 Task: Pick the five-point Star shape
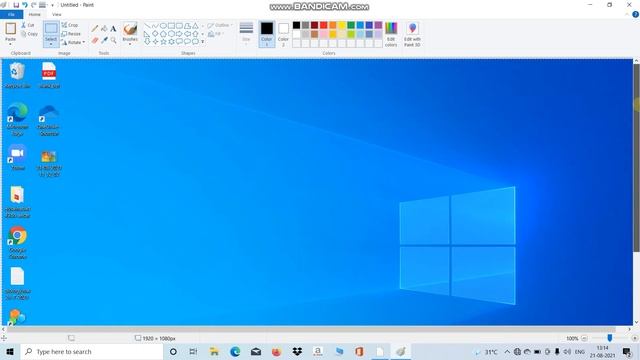coord(163,42)
